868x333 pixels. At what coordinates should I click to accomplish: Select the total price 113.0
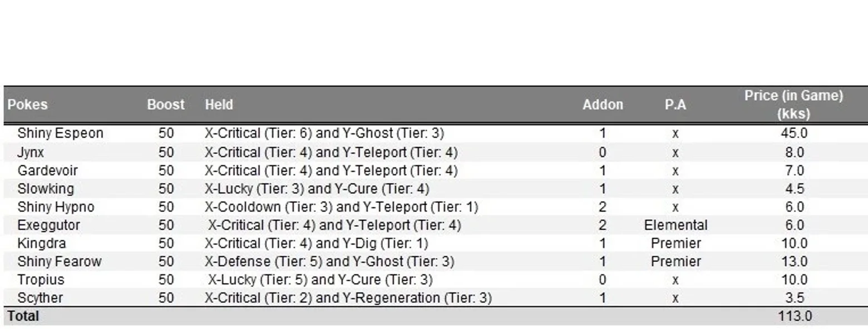(x=795, y=316)
